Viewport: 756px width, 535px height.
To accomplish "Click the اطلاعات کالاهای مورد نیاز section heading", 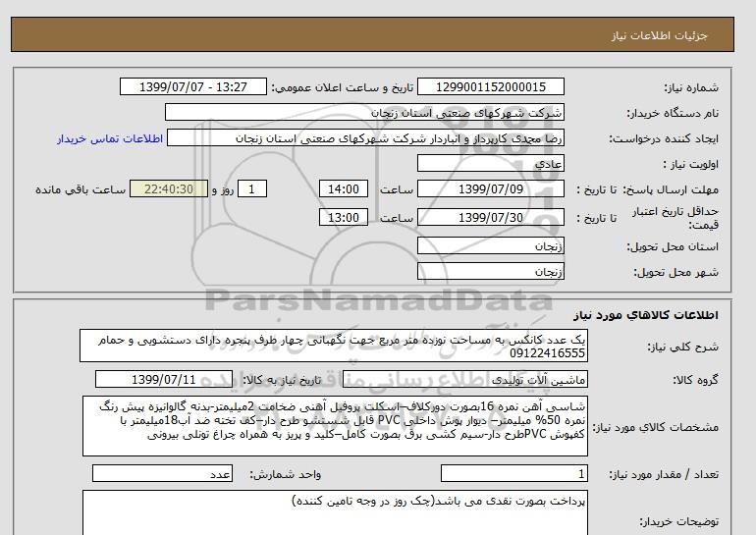I will click(x=646, y=315).
